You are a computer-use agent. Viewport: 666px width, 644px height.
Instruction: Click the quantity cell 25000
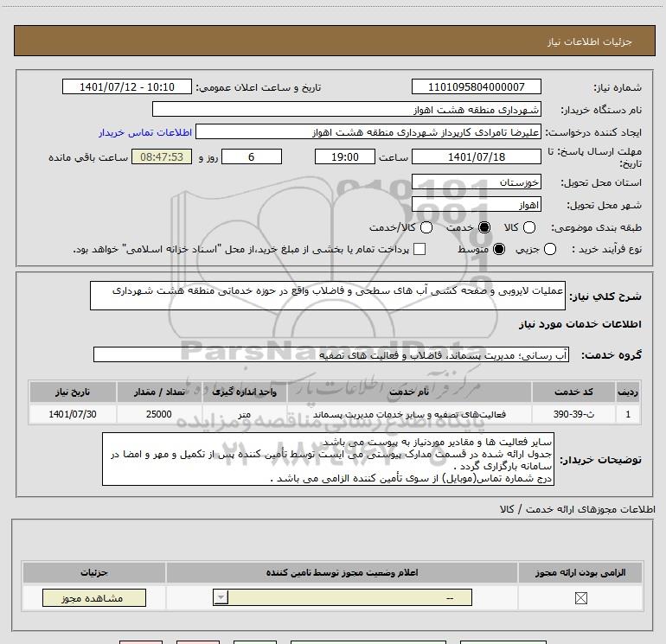(x=159, y=414)
